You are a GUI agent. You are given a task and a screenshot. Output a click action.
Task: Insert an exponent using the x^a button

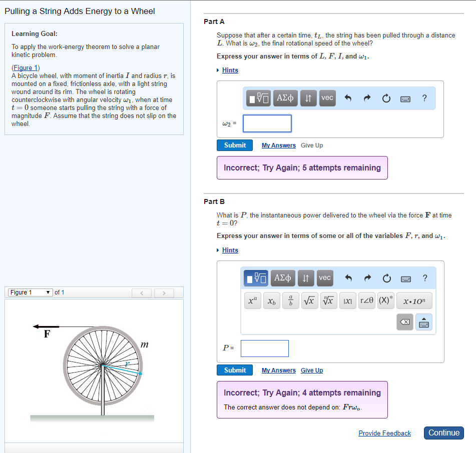pyautogui.click(x=252, y=300)
